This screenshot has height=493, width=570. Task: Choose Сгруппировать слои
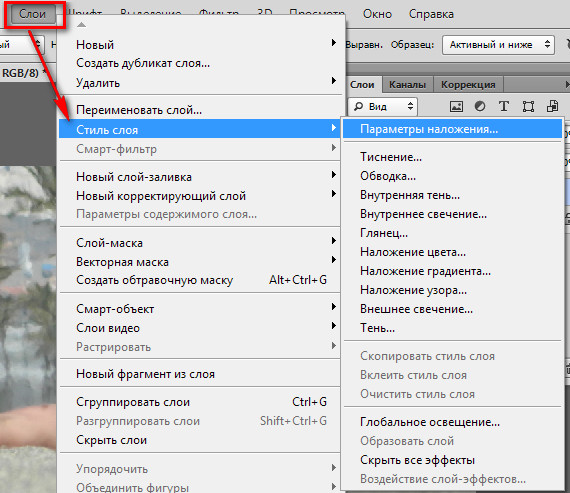point(200,402)
